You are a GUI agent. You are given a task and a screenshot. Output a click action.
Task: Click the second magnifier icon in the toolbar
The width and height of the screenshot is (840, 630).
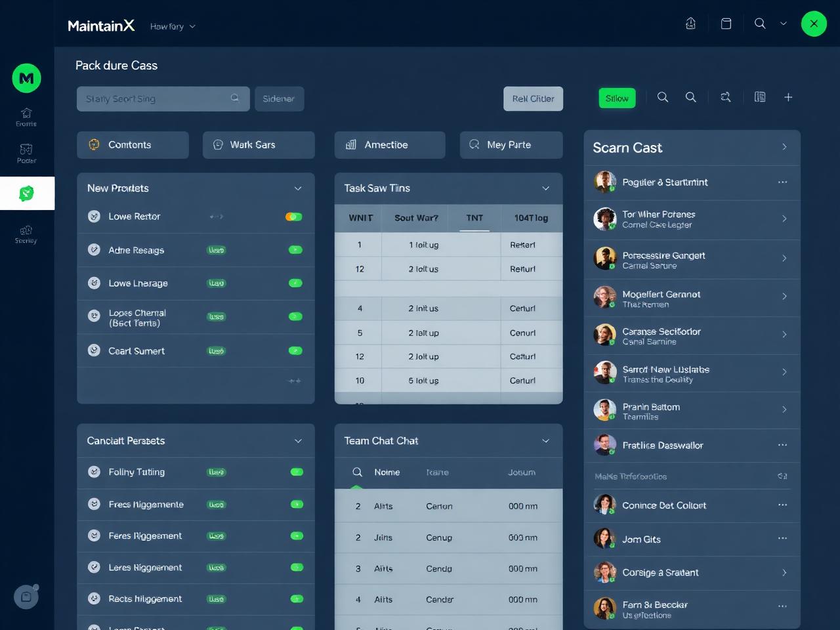tap(691, 97)
